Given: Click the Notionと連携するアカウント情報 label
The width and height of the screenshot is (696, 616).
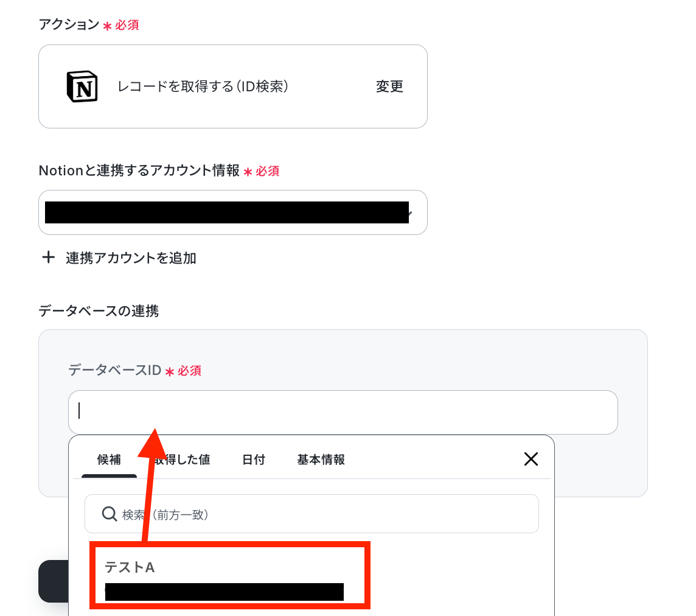Looking at the screenshot, I should point(139,170).
